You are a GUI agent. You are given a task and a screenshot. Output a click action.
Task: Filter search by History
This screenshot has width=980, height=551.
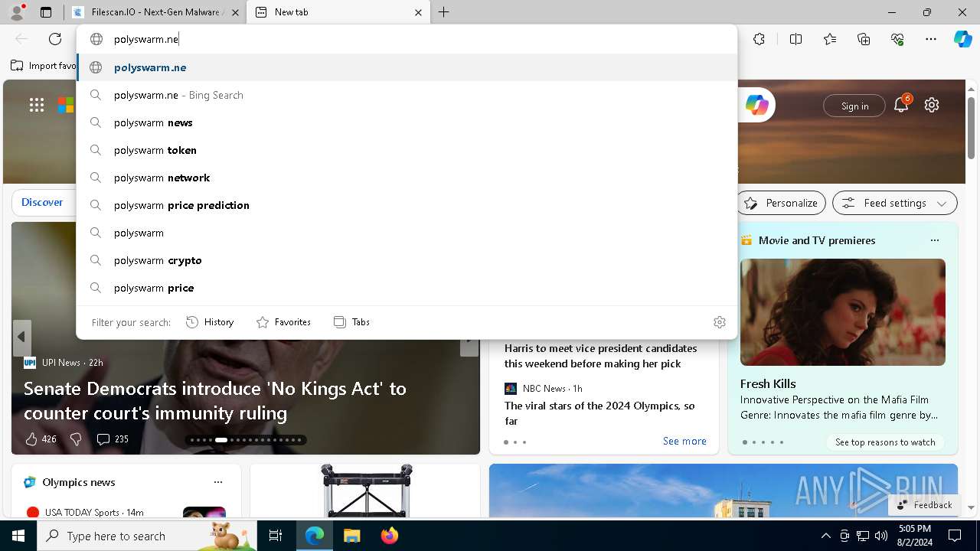point(210,322)
